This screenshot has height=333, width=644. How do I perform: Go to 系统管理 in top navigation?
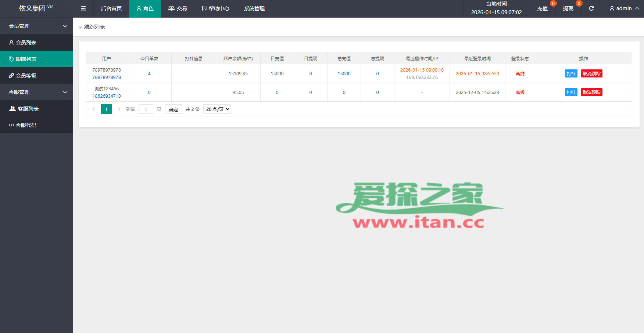[254, 8]
